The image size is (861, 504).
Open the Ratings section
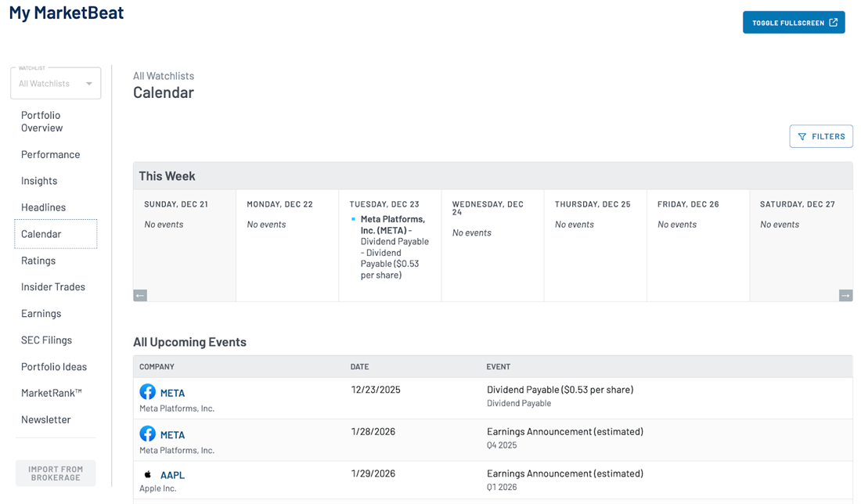click(38, 261)
